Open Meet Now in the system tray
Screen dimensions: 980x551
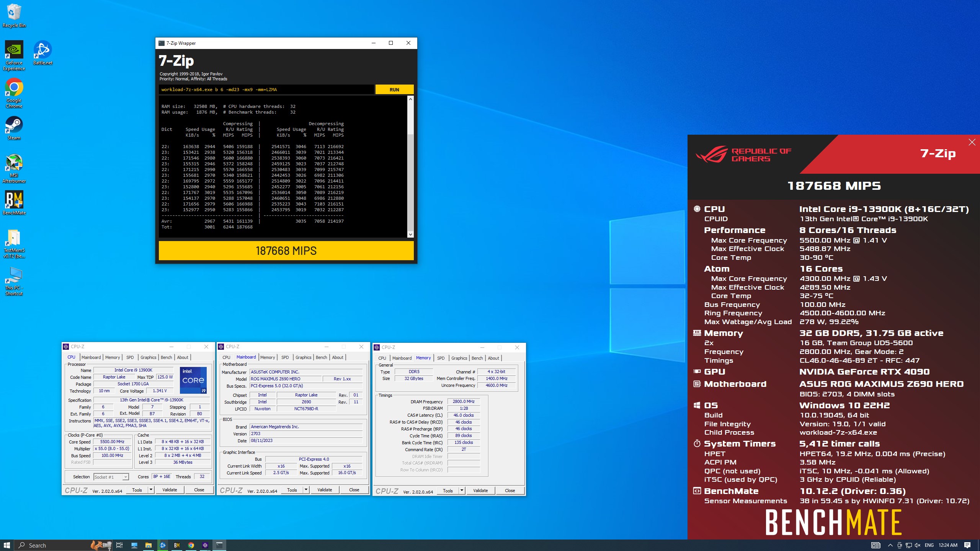coord(900,545)
